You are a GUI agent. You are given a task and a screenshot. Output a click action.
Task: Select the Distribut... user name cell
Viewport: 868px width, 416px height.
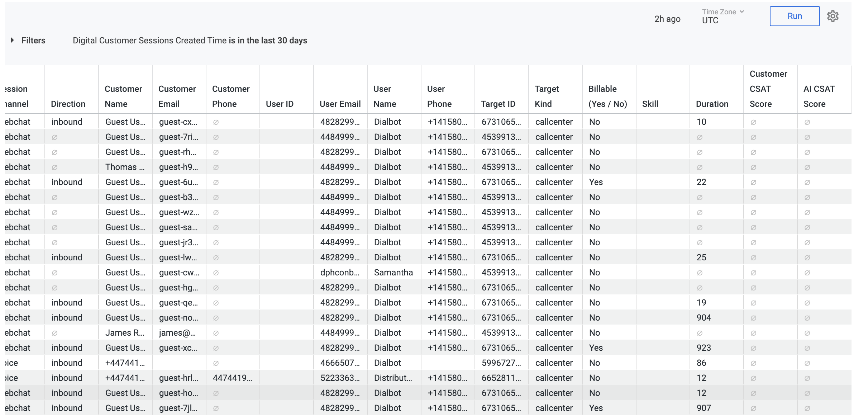pos(393,378)
